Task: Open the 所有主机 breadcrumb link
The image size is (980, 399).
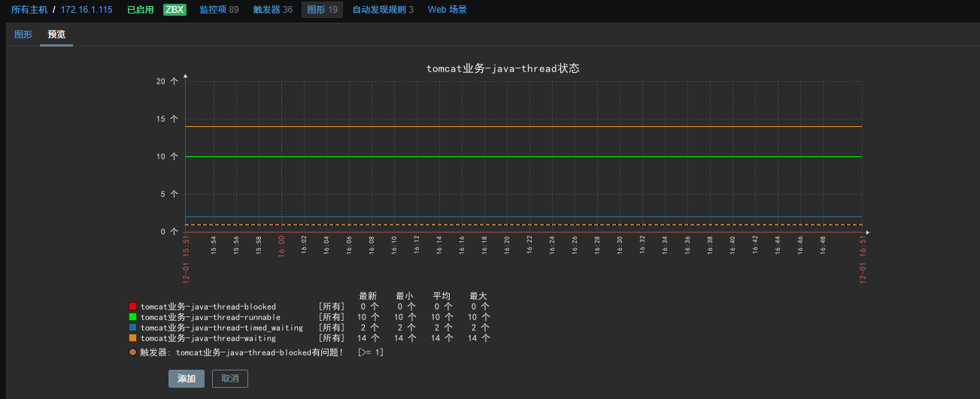Action: tap(29, 10)
